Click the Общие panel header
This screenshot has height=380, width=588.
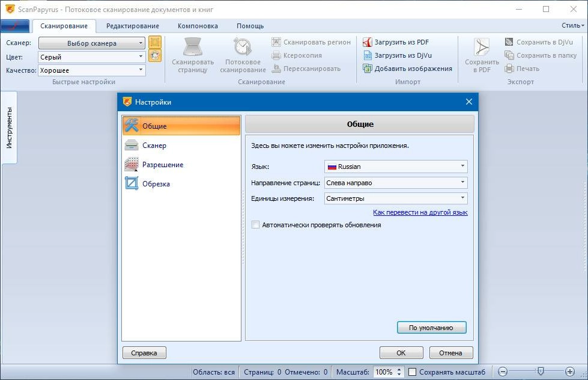(x=360, y=124)
